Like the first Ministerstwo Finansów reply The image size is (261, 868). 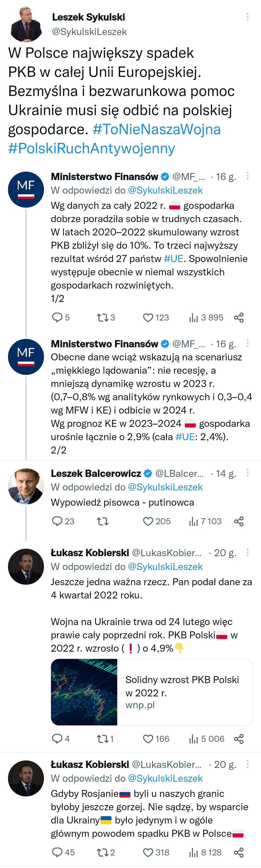point(148,317)
